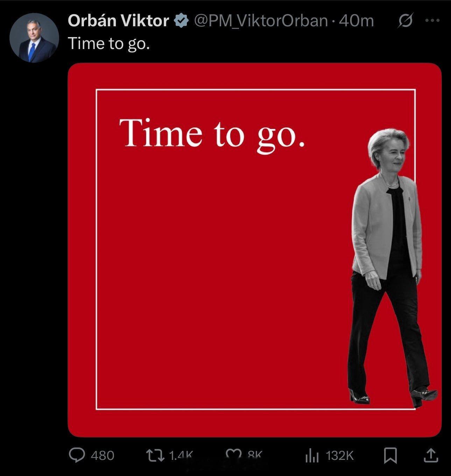Viewport: 451px width, 476px height.
Task: Open the profile picture avatar of the poster
Action: tap(34, 38)
